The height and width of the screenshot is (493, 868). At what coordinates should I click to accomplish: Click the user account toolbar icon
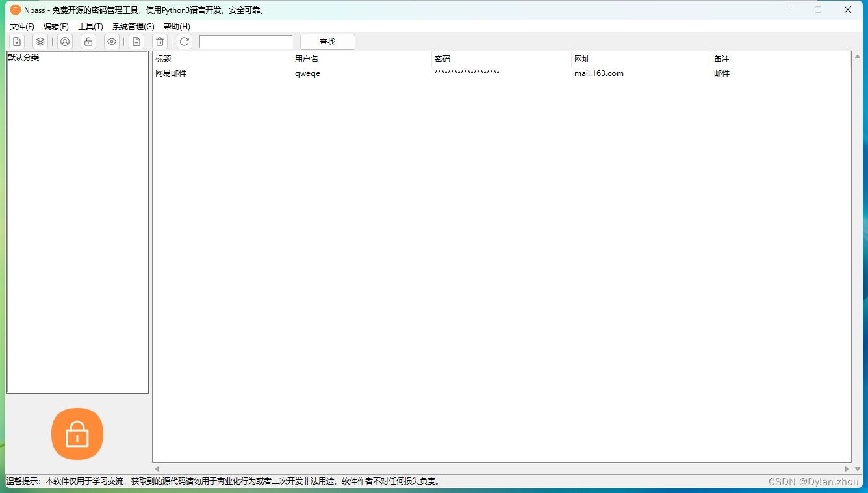pyautogui.click(x=64, y=41)
